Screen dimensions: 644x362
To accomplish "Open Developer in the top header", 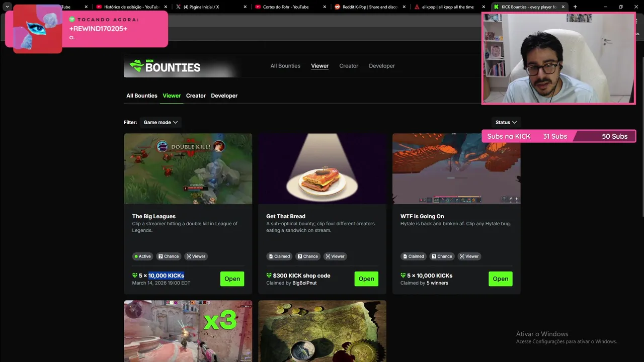I will coord(382,66).
